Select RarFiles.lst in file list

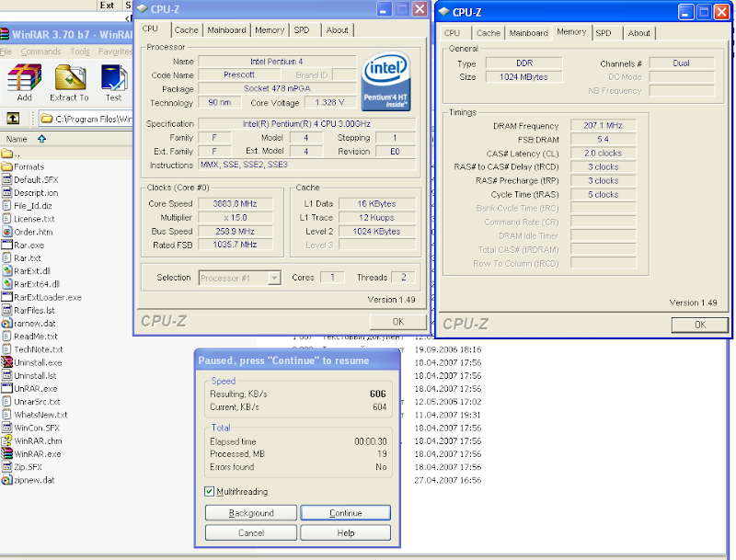coord(34,310)
